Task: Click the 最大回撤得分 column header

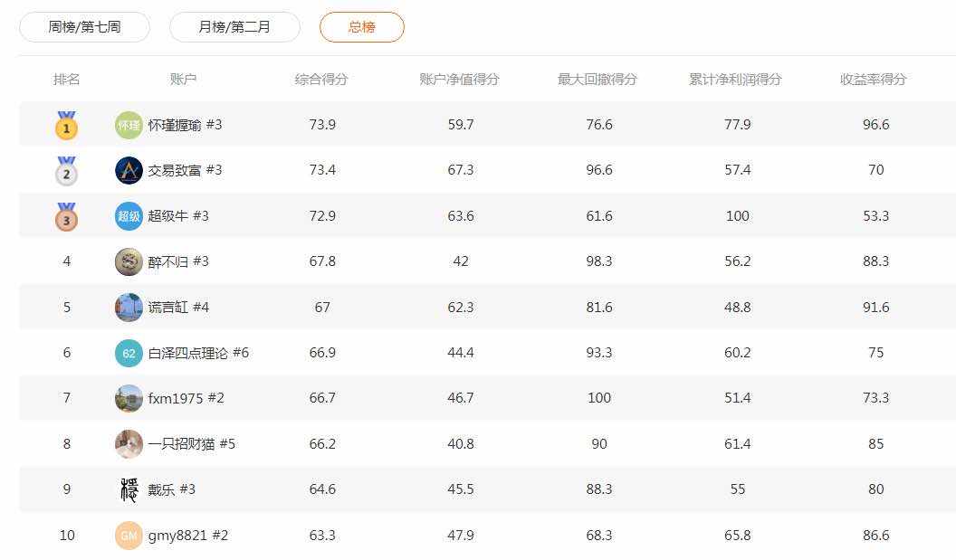Action: point(597,80)
